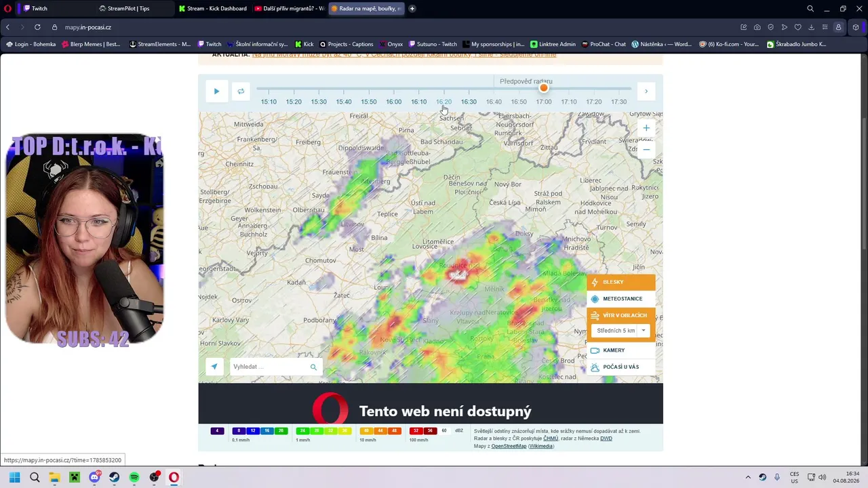
Task: Toggle the BLESKY lightning layer
Action: [621, 282]
